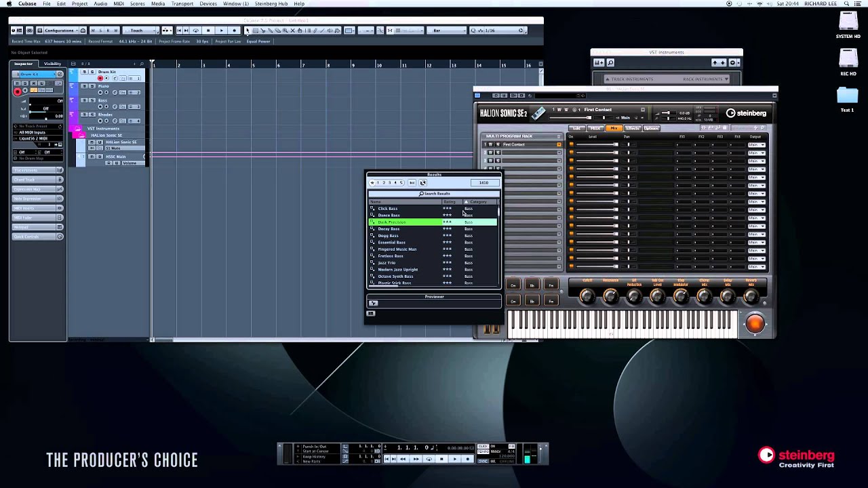Mute the Piano track

tap(84, 86)
